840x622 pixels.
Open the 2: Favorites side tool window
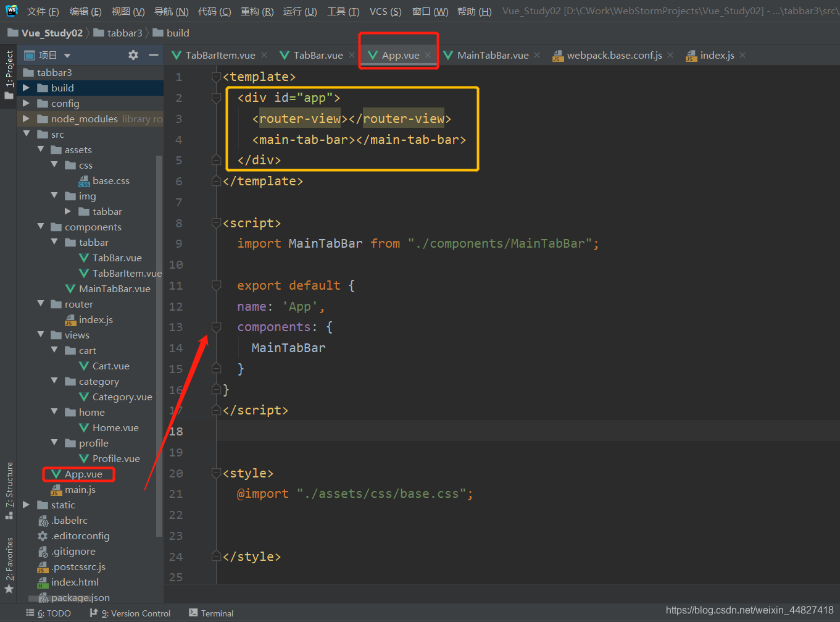pos(9,565)
